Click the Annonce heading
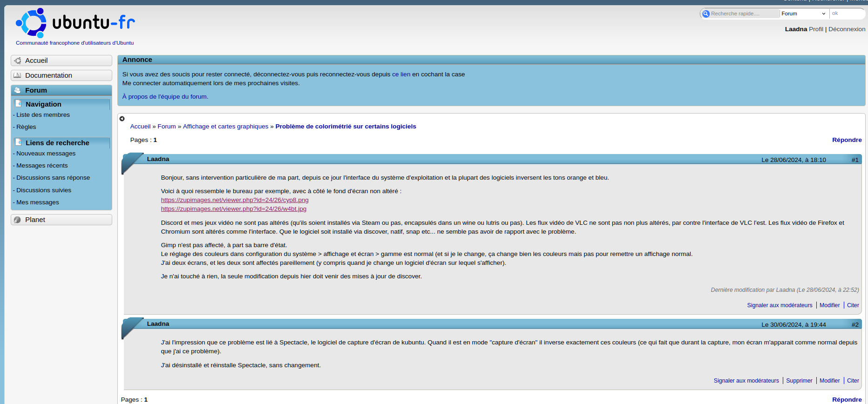The width and height of the screenshot is (868, 404). pos(137,60)
